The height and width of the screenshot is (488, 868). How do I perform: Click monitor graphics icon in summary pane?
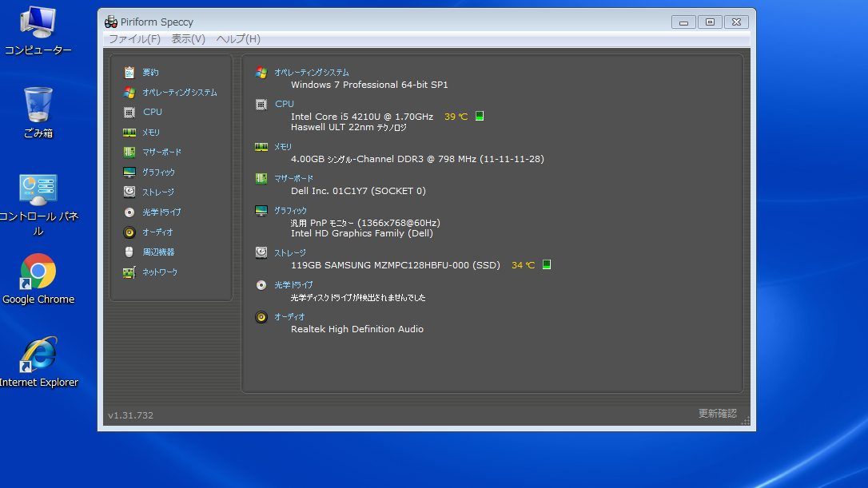(x=261, y=210)
